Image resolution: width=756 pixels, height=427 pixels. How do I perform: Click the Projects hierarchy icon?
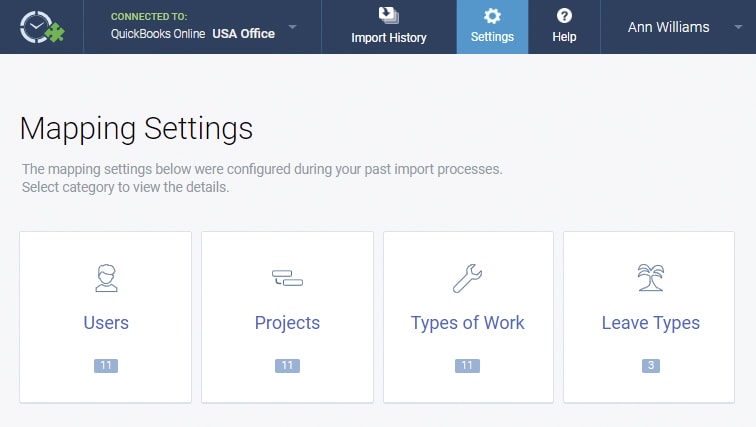point(287,278)
